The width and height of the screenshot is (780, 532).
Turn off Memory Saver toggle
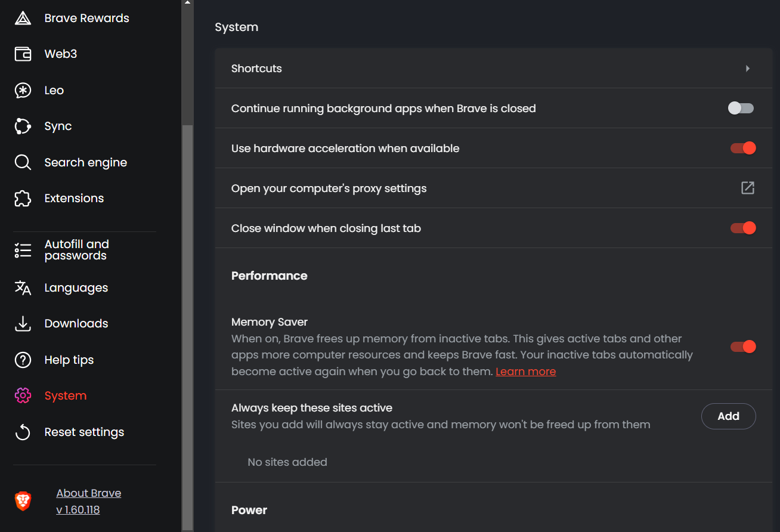pyautogui.click(x=743, y=347)
